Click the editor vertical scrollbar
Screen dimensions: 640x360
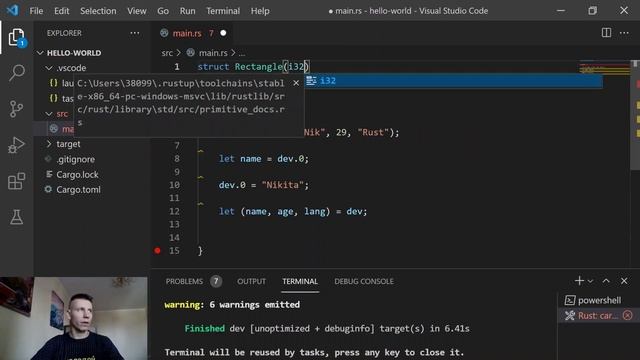coord(635,114)
